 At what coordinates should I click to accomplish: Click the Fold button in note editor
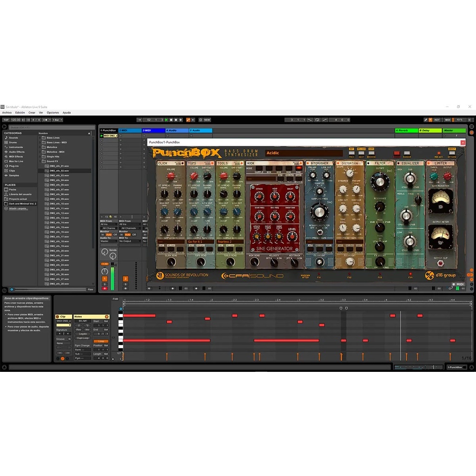[115, 299]
